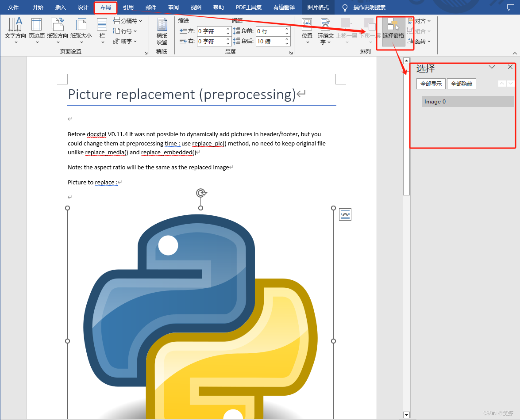Image resolution: width=520 pixels, height=420 pixels.
Task: Click the vertical scrollbar up arrow
Action: [406, 60]
